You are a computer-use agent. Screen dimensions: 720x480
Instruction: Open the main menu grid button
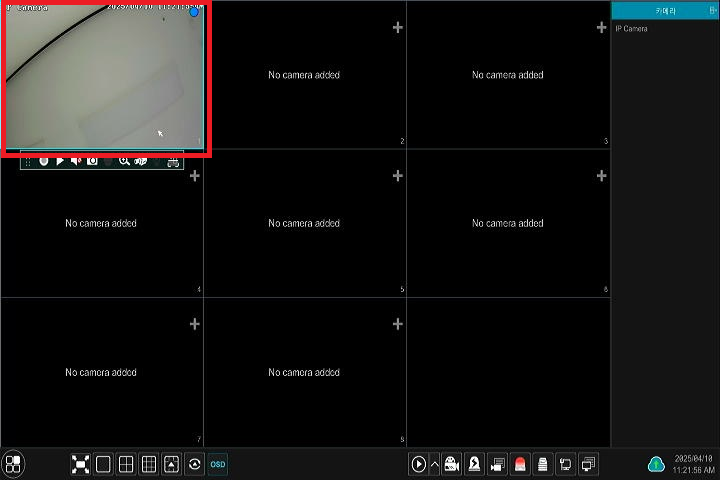tap(13, 464)
